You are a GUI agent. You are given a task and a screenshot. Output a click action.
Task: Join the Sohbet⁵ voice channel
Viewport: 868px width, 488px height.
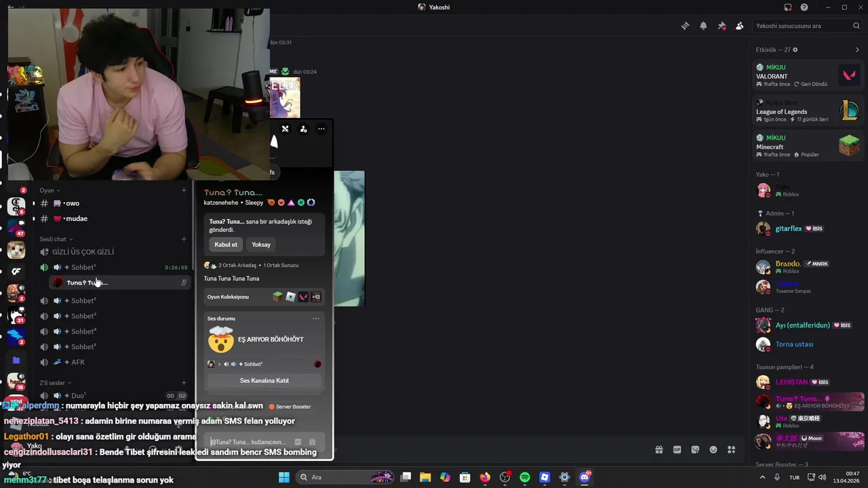113,347
